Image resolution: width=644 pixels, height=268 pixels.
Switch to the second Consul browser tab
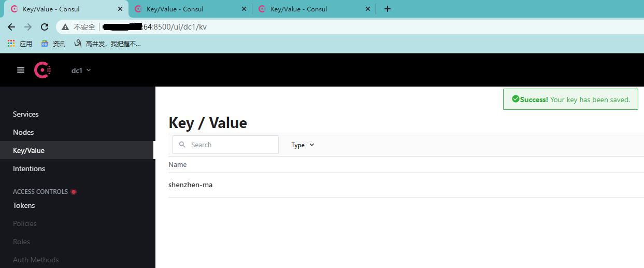pyautogui.click(x=190, y=9)
